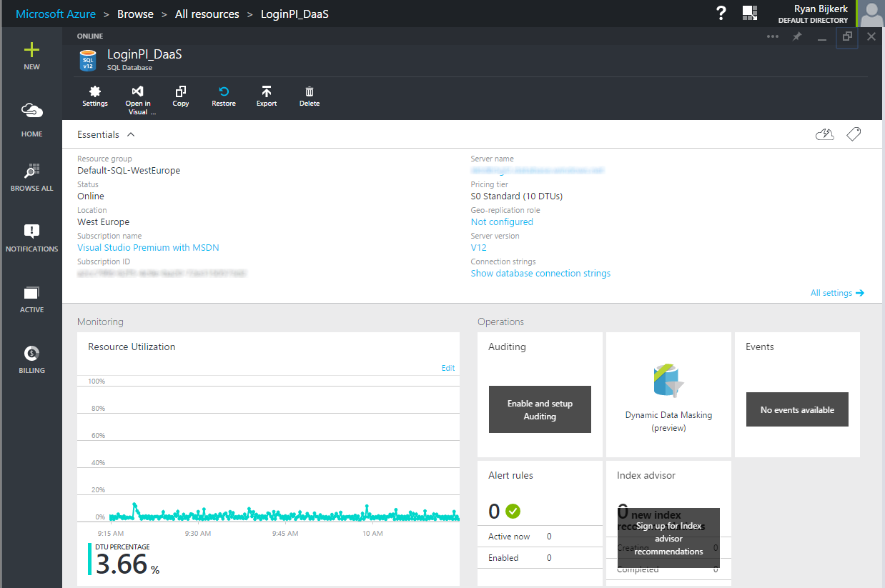885x588 pixels.
Task: Click Browse breadcrumb item
Action: (135, 14)
